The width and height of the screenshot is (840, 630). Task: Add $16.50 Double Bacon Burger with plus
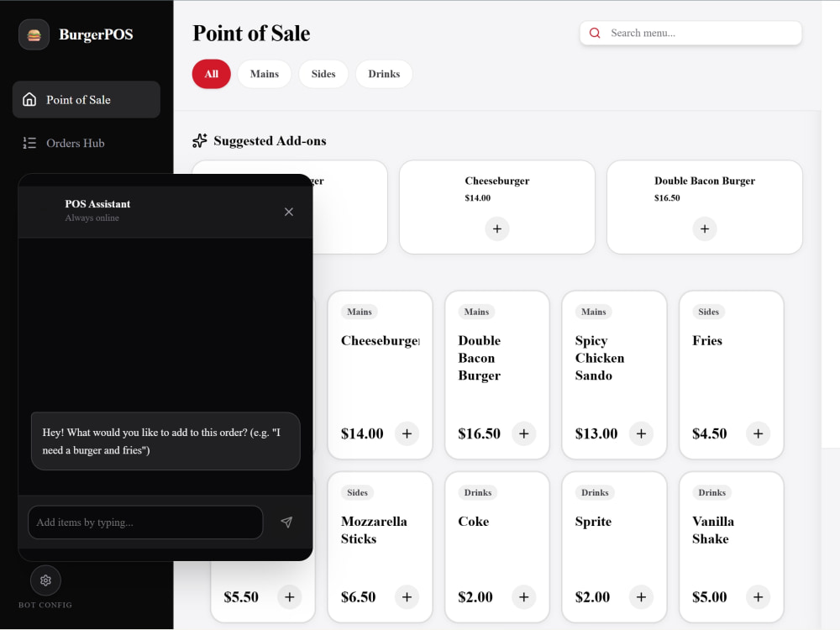point(524,433)
